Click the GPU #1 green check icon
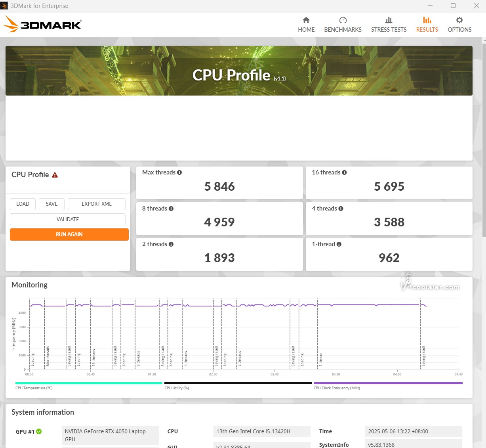The width and height of the screenshot is (486, 448). pyautogui.click(x=39, y=431)
